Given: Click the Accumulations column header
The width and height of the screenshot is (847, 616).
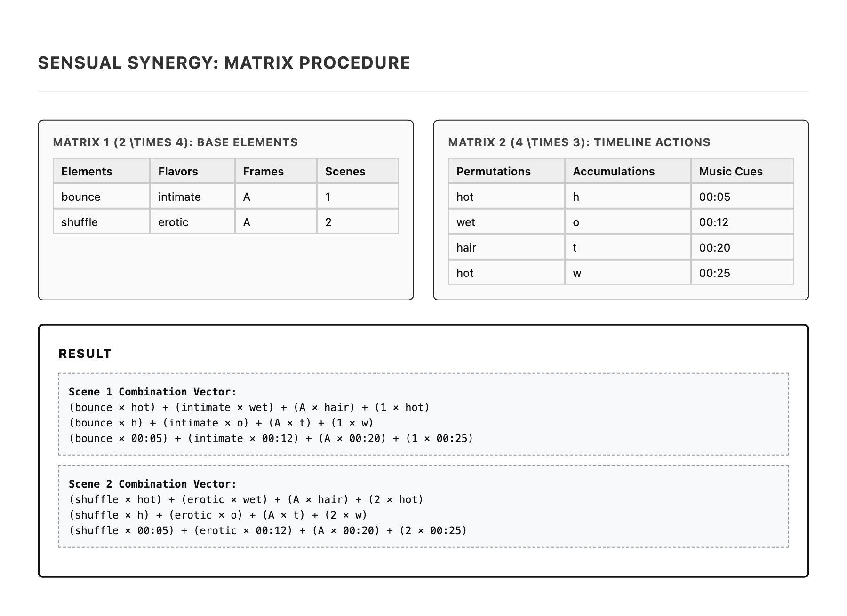Looking at the screenshot, I should click(x=628, y=171).
